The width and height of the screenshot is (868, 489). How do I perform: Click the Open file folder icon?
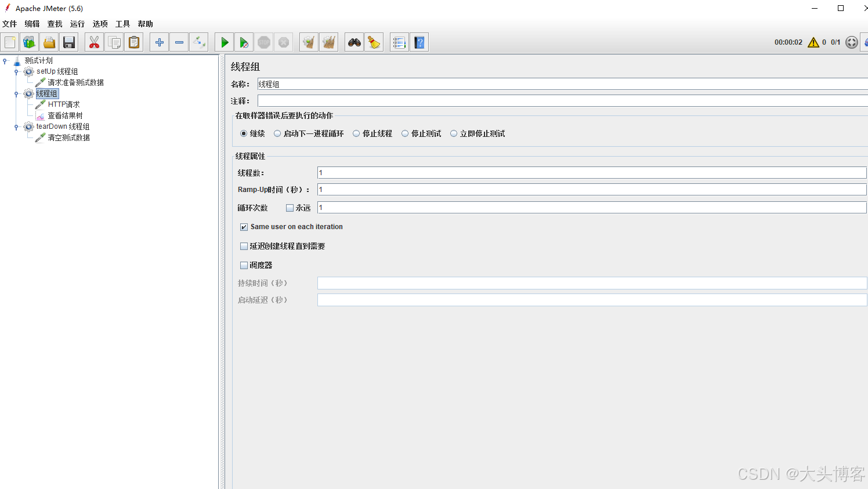49,42
